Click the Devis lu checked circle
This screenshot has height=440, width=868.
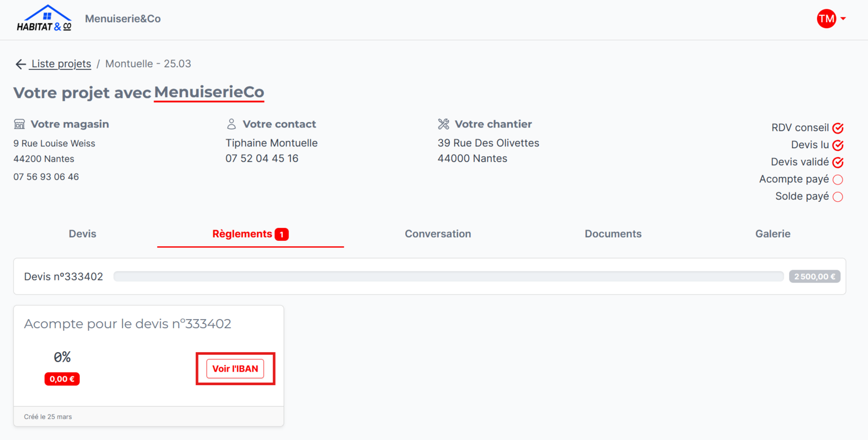[838, 145]
